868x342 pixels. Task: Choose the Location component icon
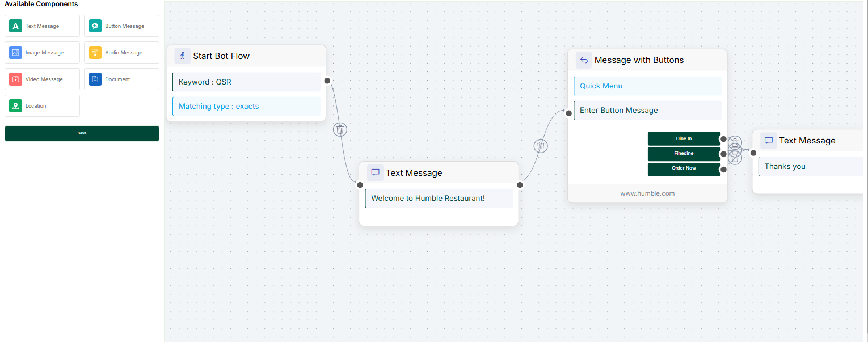coord(16,106)
